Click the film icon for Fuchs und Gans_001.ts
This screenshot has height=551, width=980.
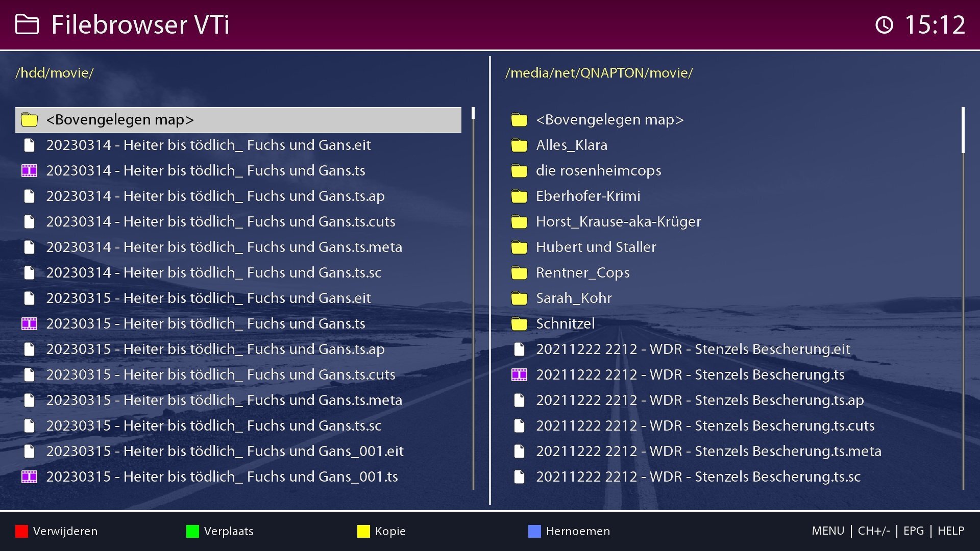(29, 477)
